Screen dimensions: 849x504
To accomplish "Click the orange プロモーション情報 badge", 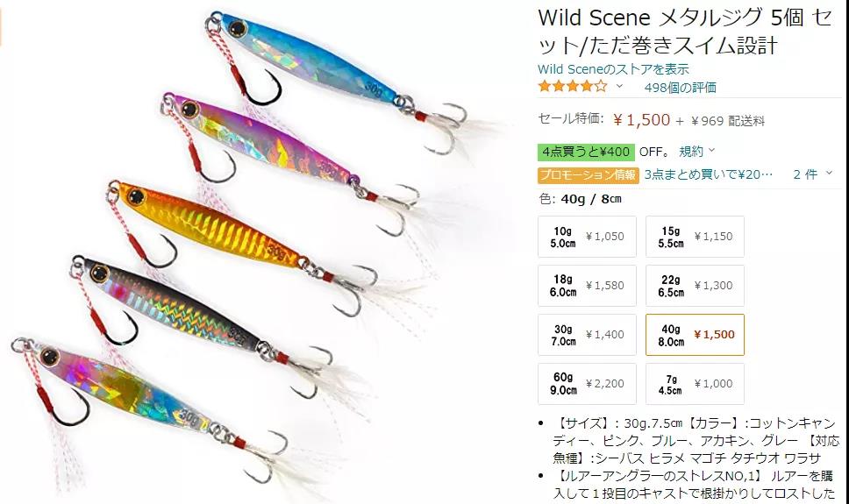I will [588, 174].
